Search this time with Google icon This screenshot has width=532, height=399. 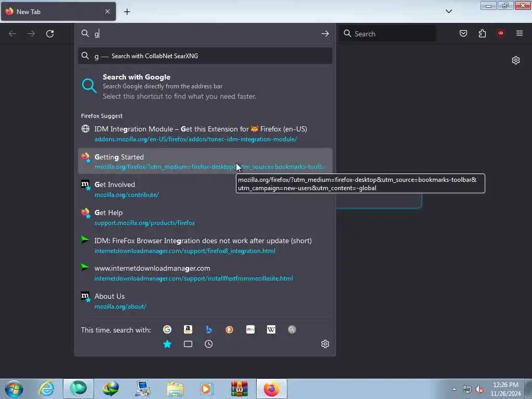pos(167,329)
